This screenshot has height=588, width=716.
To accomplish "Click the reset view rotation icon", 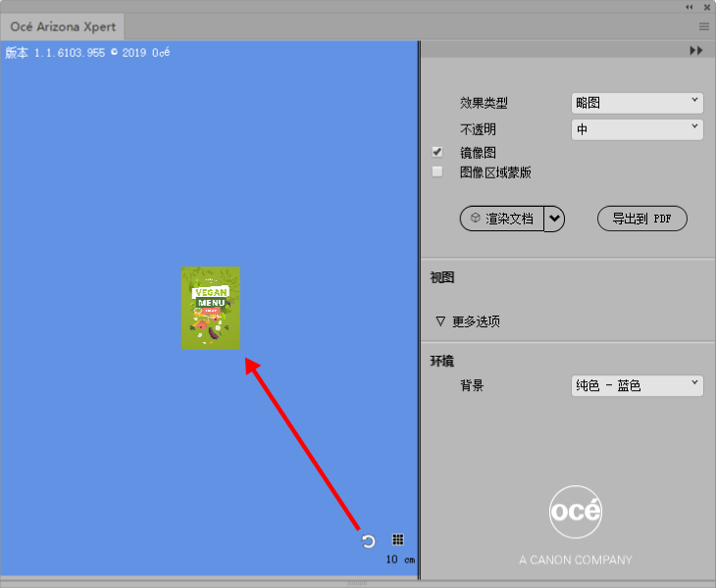I will (369, 541).
